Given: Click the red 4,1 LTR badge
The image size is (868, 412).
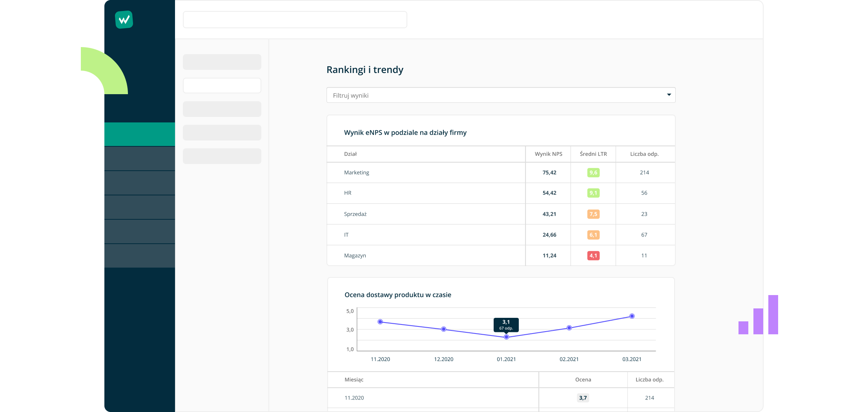Looking at the screenshot, I should (593, 255).
